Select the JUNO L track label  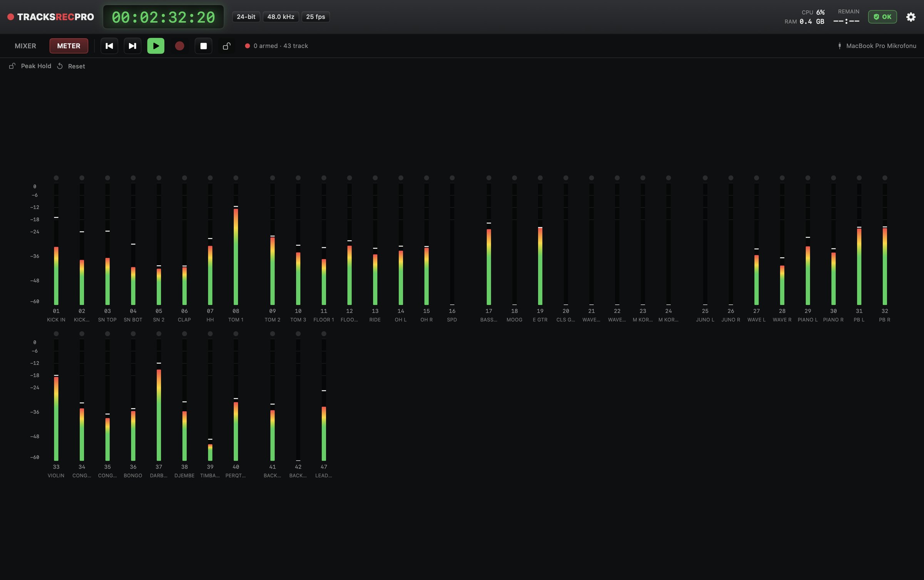(x=705, y=320)
